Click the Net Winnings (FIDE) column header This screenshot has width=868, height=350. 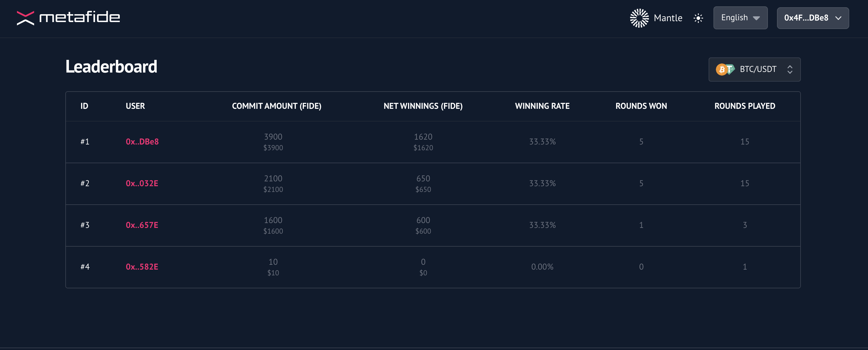pos(423,106)
